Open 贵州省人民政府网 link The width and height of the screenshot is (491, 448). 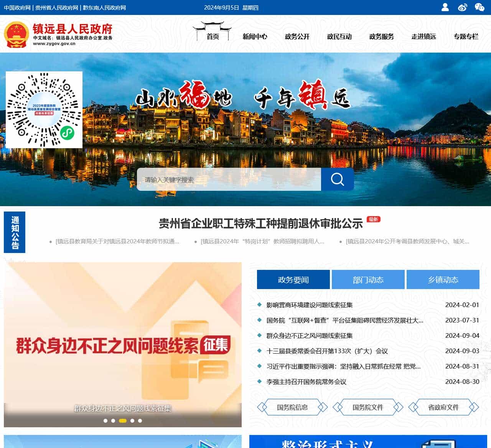(x=57, y=8)
